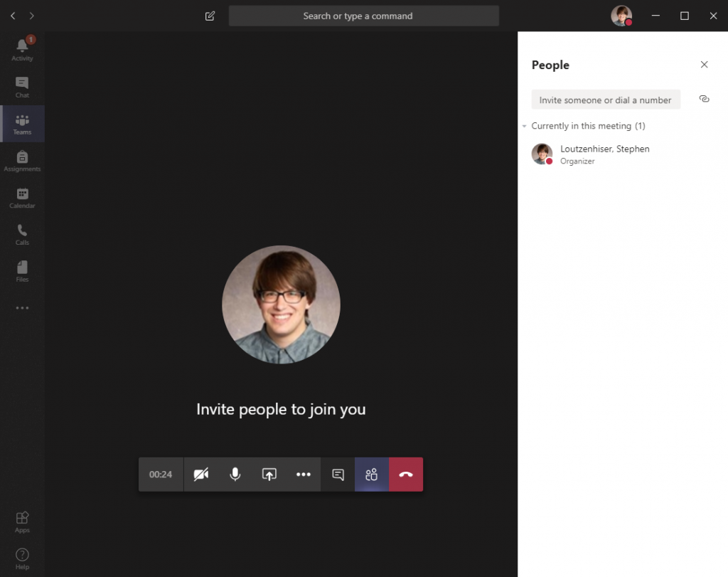Open the Calendar from sidebar
This screenshot has height=577, width=728.
(x=22, y=198)
